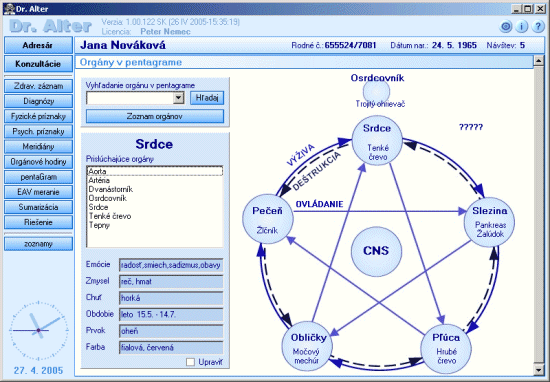The width and height of the screenshot is (550, 382).
Task: Click the Slezina organ circle
Action: click(x=489, y=222)
